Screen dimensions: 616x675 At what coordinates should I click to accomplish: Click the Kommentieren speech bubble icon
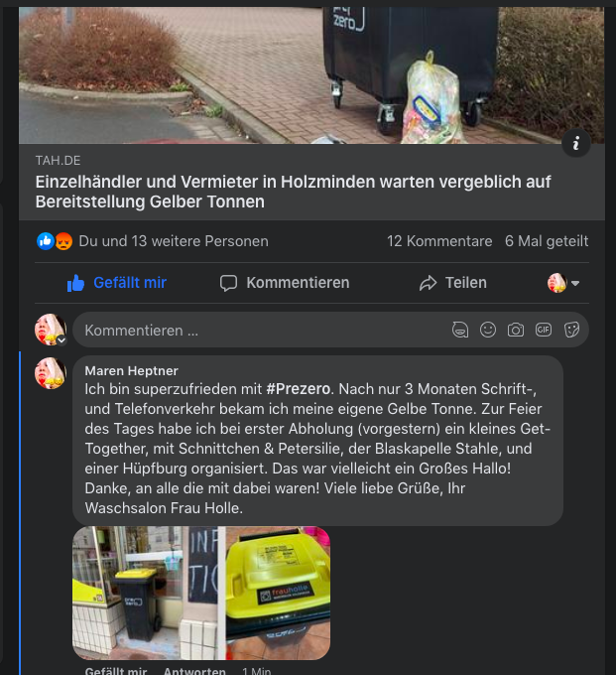pyautogui.click(x=228, y=283)
